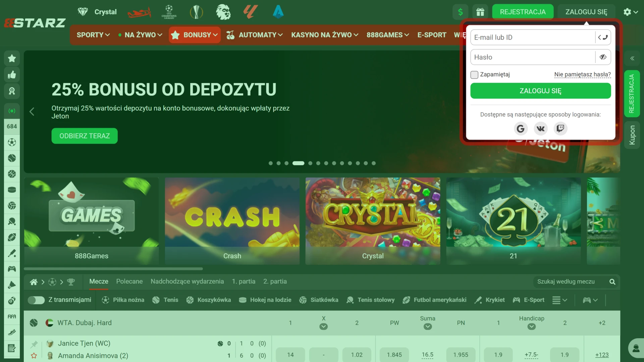Switch to the Polecane tab

(129, 282)
